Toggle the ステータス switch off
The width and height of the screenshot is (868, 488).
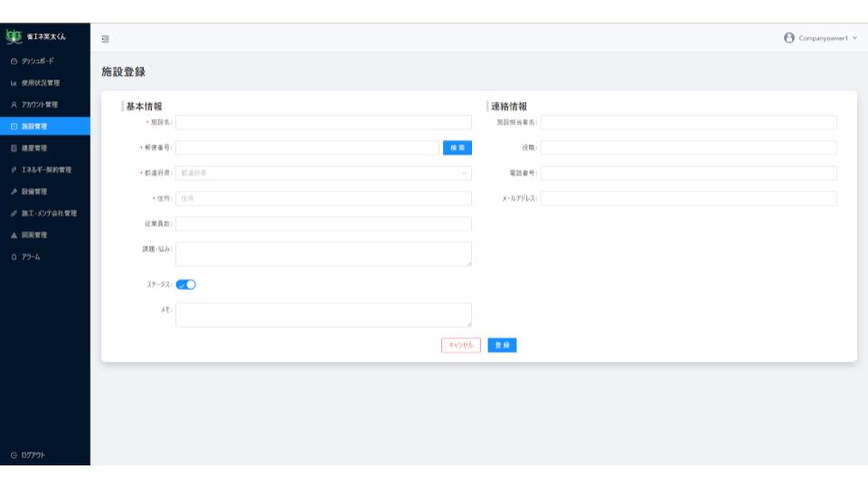[185, 285]
